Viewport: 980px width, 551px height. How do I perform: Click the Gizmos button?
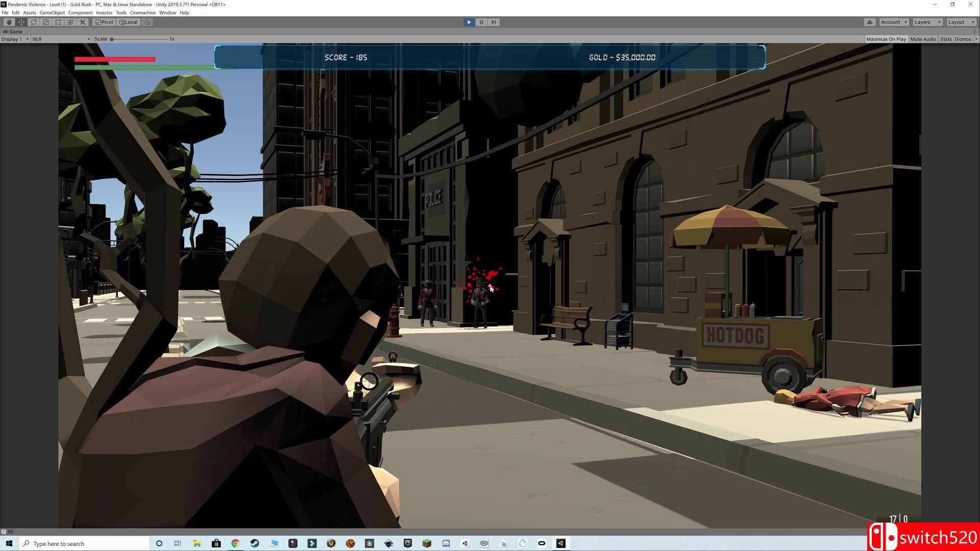pyautogui.click(x=963, y=39)
